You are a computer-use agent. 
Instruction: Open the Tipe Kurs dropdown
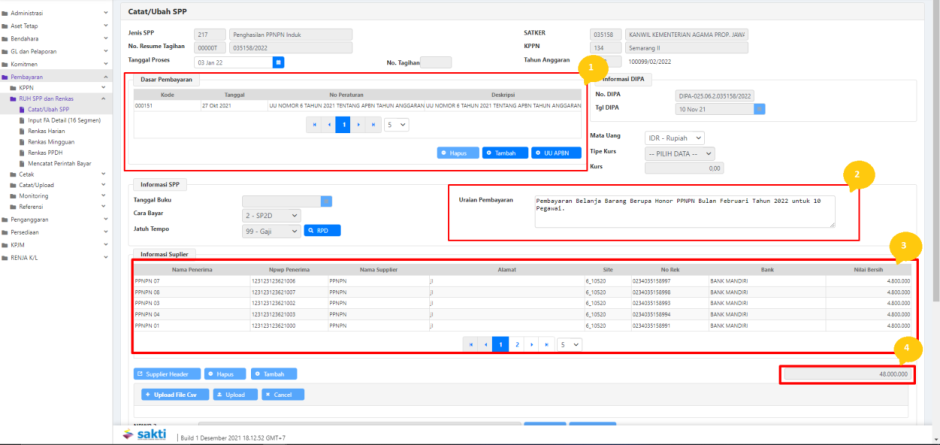tap(682, 153)
